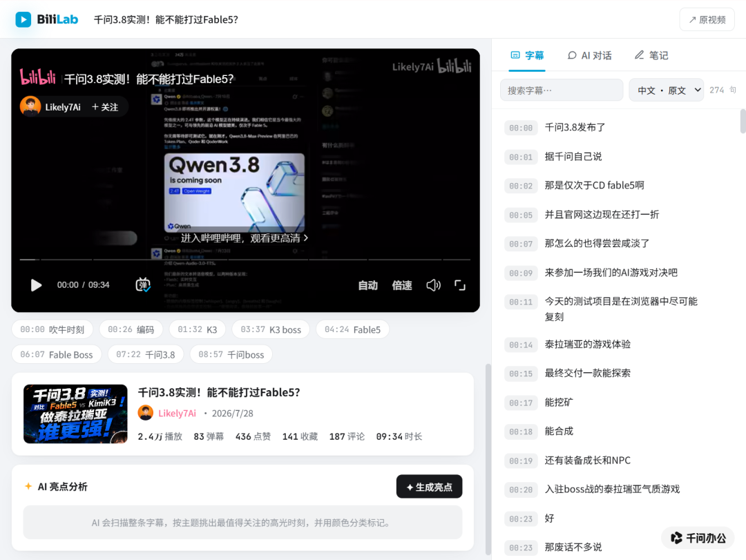Jump to chapter 08:57 千问boss
Screen dimensions: 746x560
coord(231,354)
